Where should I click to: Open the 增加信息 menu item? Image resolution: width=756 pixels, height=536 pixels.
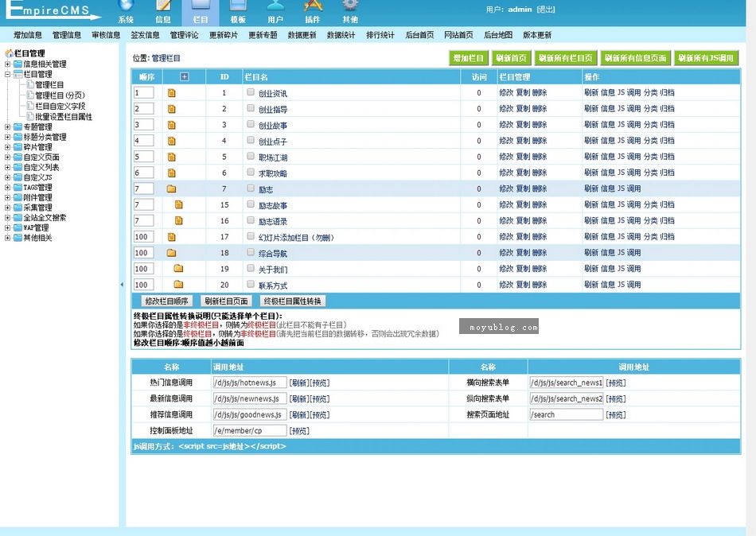28,35
